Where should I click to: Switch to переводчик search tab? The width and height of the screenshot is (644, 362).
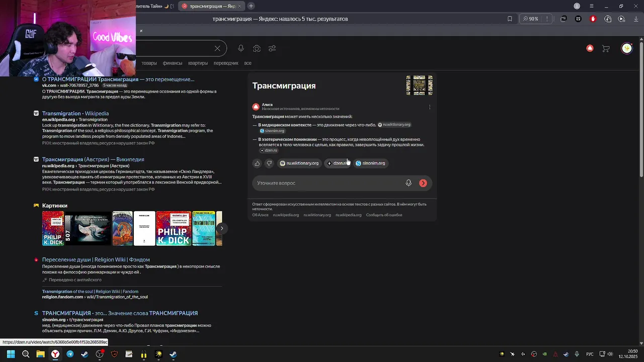pos(226,63)
